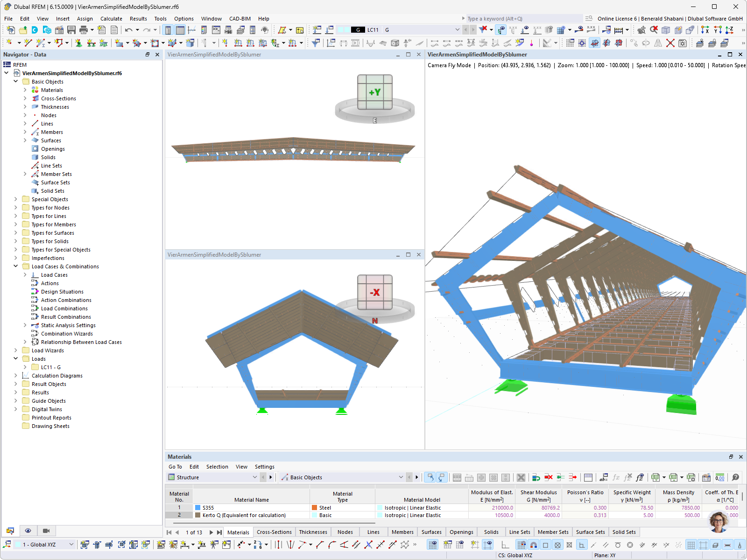
Task: Go to next table page arrow
Action: [211, 532]
